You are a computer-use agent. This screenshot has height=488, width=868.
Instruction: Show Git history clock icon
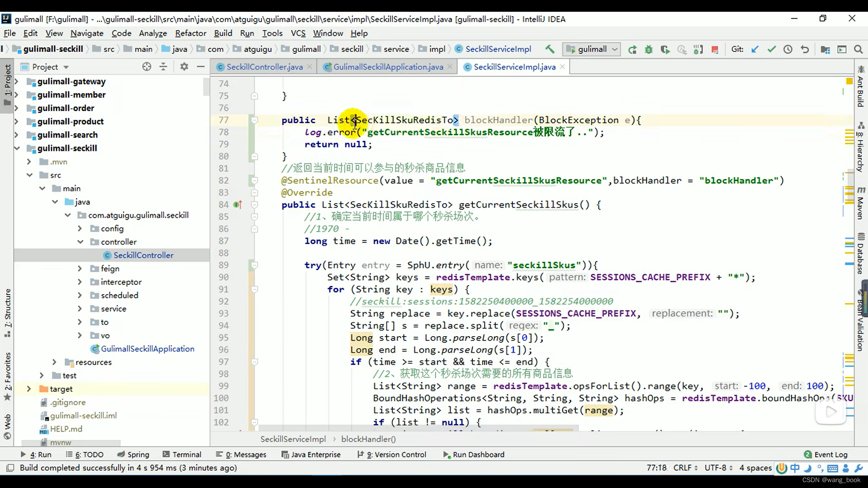point(788,50)
